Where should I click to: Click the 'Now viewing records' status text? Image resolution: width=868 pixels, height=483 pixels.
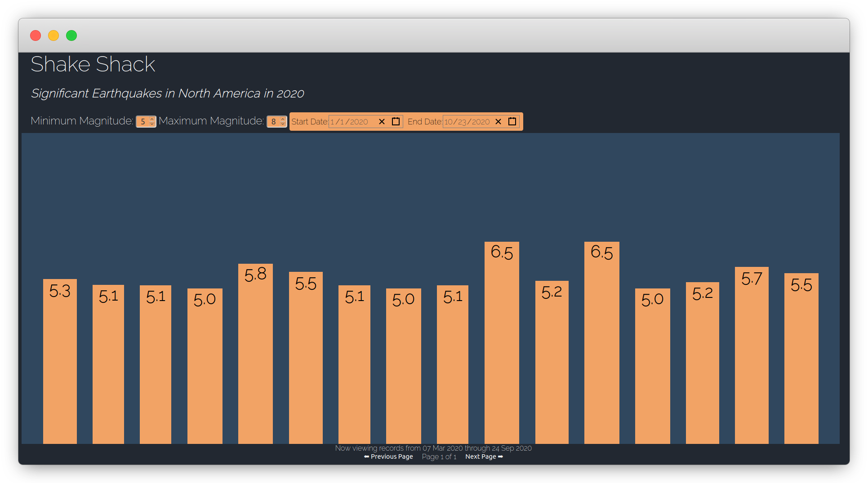click(x=433, y=448)
